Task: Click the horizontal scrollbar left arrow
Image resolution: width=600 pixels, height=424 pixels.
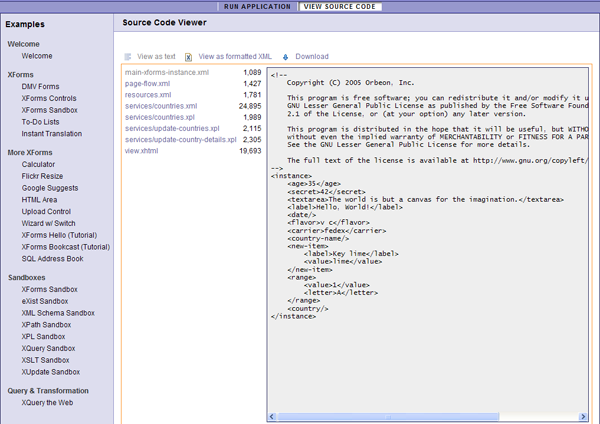Action: 273,417
